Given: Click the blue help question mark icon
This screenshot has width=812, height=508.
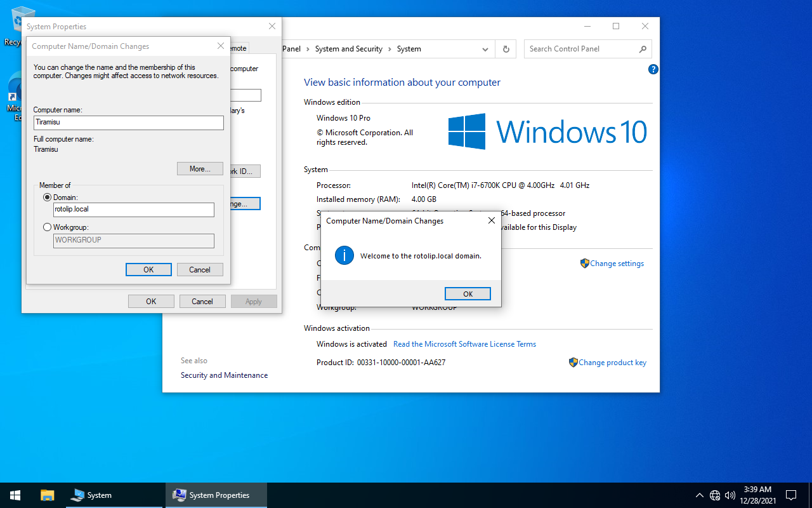Looking at the screenshot, I should 653,69.
